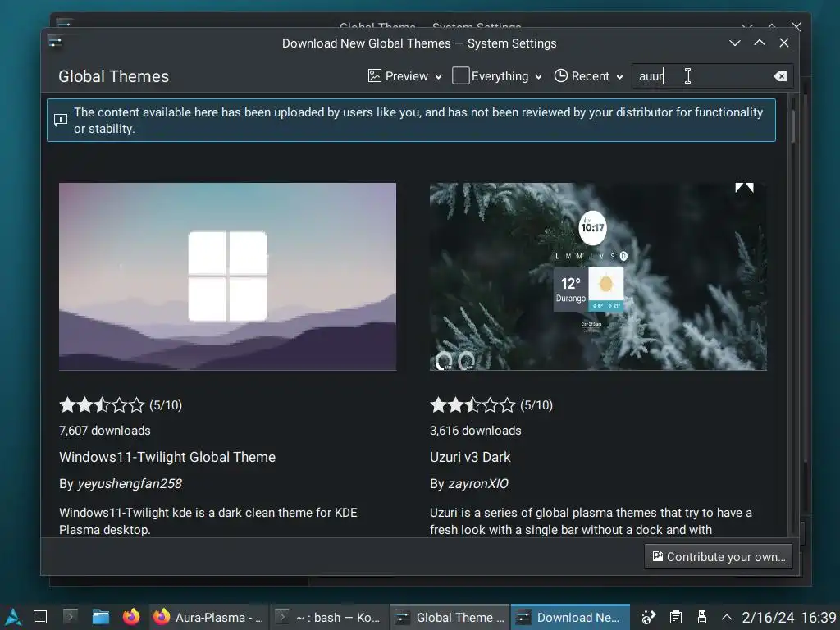The width and height of the screenshot is (840, 630).
Task: Switch to the Aura-Plasma Firefox window task
Action: (208, 617)
